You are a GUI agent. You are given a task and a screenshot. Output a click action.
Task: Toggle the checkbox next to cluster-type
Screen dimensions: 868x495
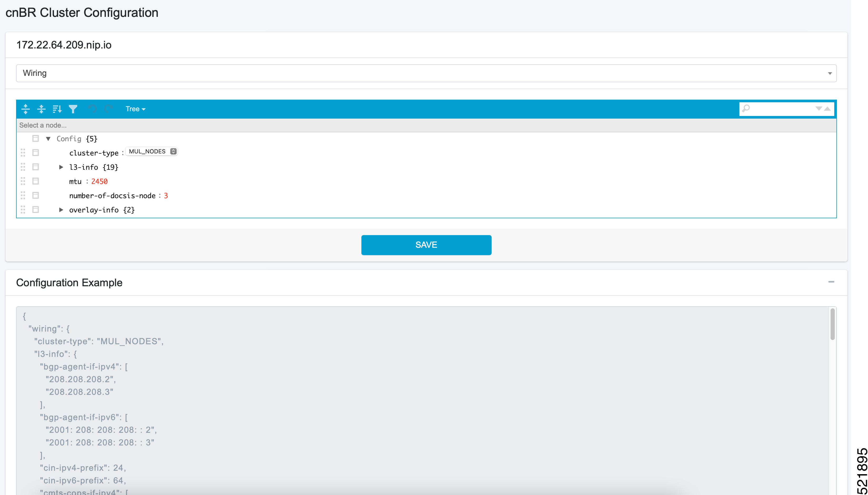tap(35, 152)
